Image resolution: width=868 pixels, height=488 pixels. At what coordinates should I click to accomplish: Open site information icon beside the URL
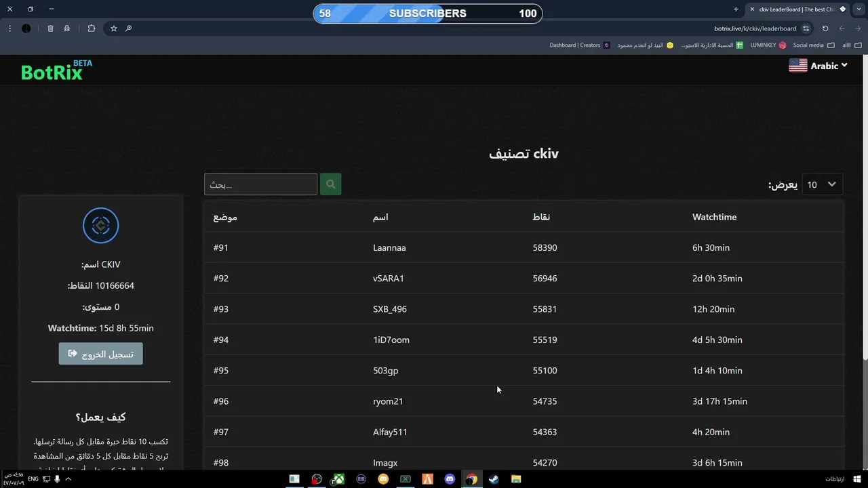coord(806,28)
